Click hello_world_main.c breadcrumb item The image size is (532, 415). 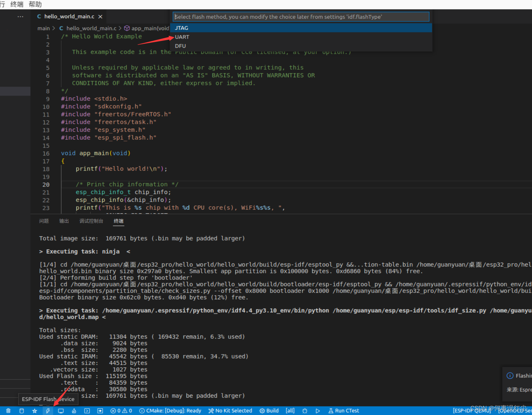[88, 28]
